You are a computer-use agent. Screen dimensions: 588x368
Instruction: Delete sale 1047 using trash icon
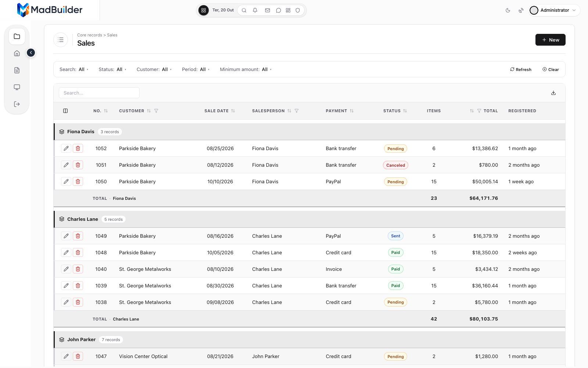78,356
